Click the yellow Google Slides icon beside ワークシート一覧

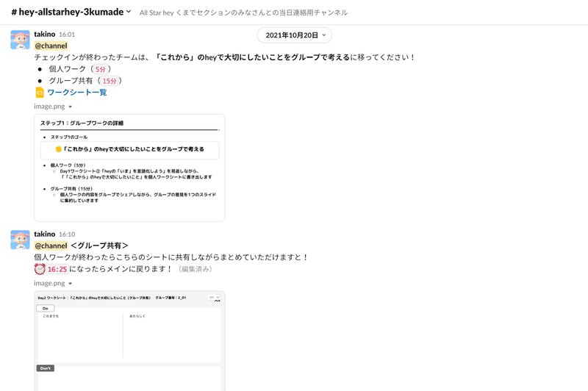[x=40, y=92]
